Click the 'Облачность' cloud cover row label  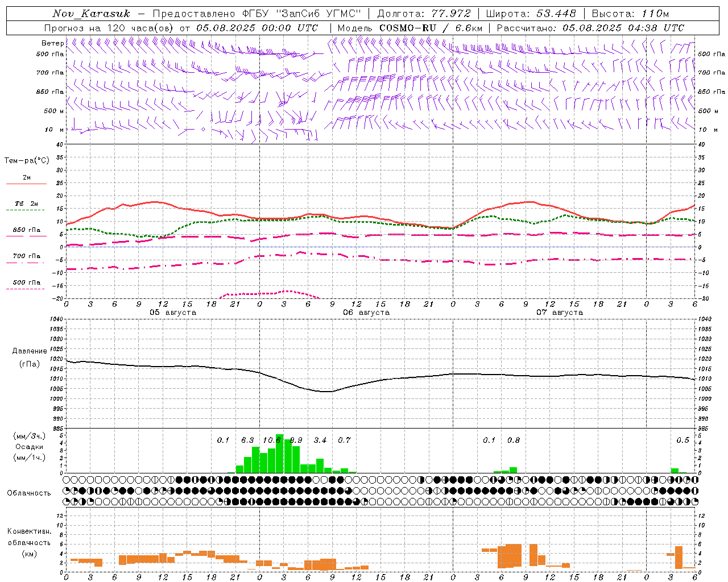click(29, 493)
